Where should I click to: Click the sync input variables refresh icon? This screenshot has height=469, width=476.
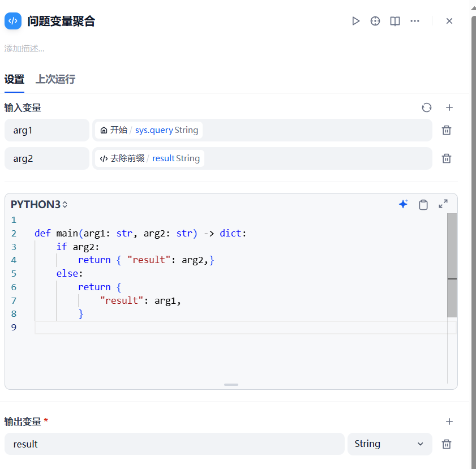(427, 107)
